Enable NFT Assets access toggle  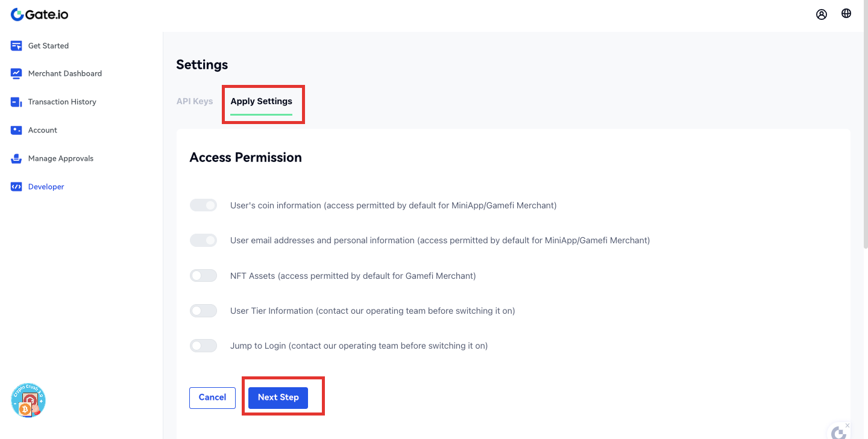click(203, 276)
